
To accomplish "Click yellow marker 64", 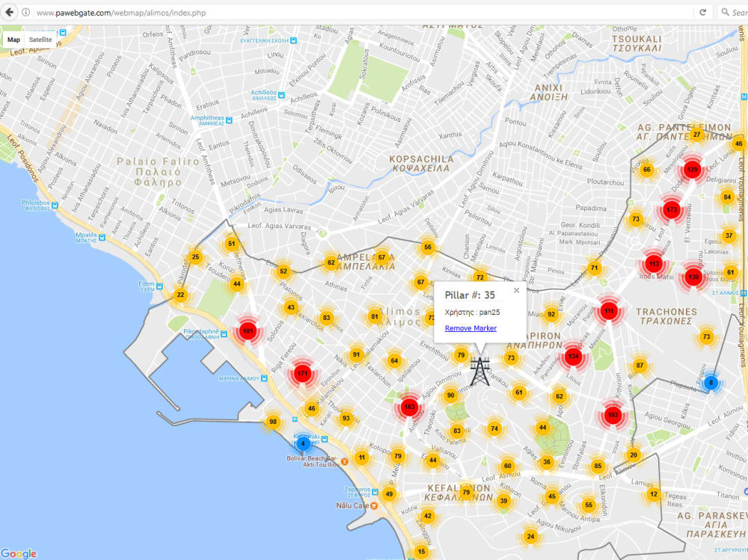I will 394,360.
